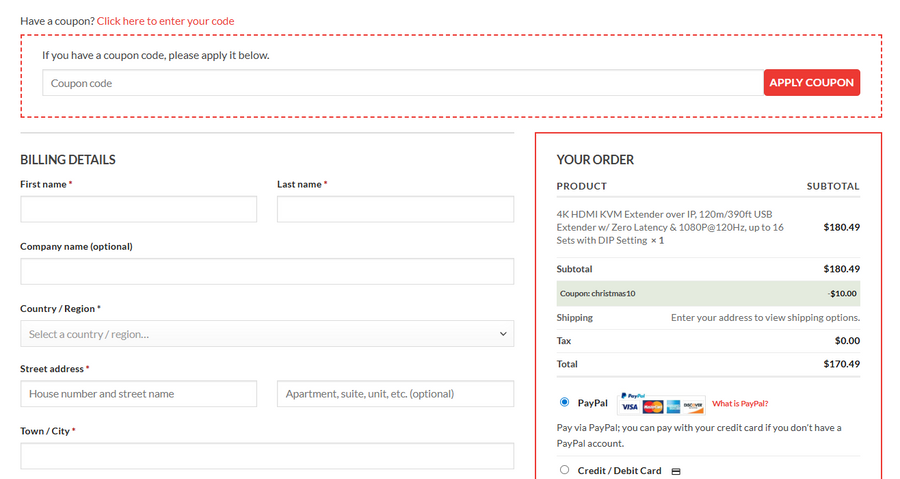Click the Mastercard logo icon

click(x=653, y=407)
